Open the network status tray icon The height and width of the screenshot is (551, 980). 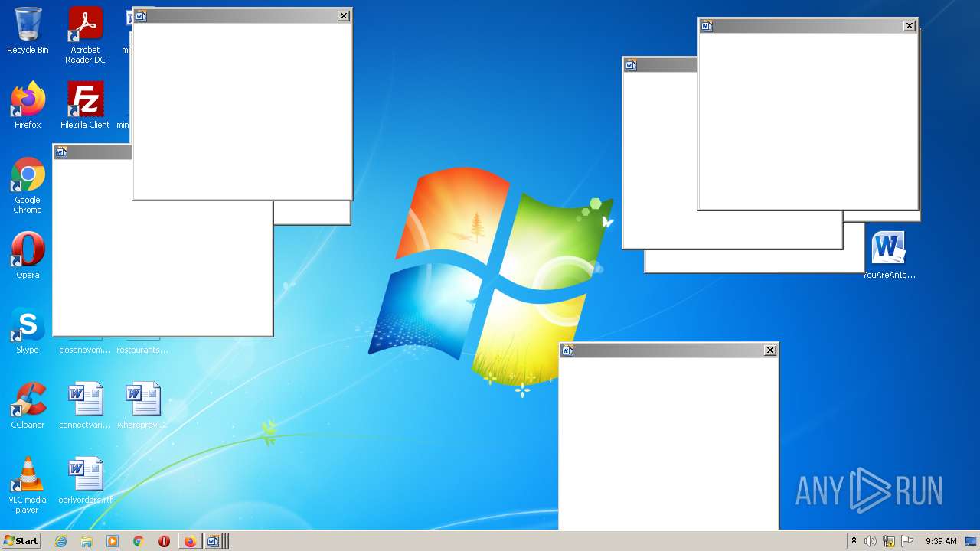(x=889, y=541)
